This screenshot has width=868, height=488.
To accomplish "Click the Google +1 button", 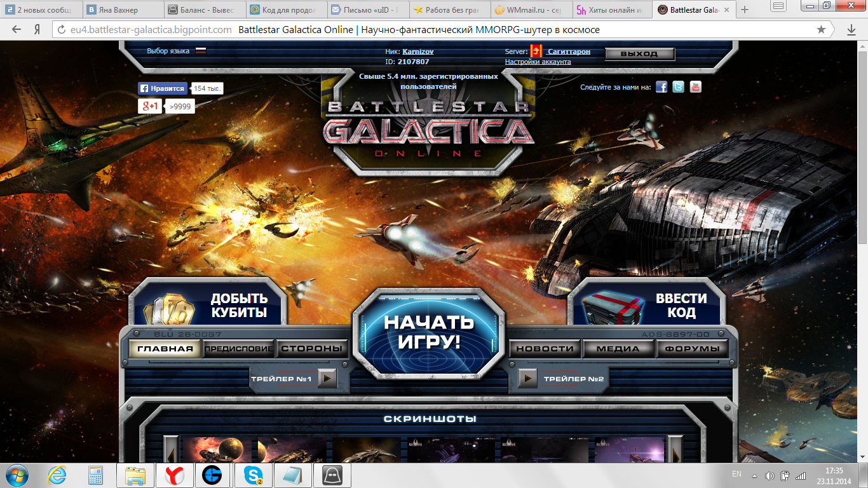I will coord(151,106).
